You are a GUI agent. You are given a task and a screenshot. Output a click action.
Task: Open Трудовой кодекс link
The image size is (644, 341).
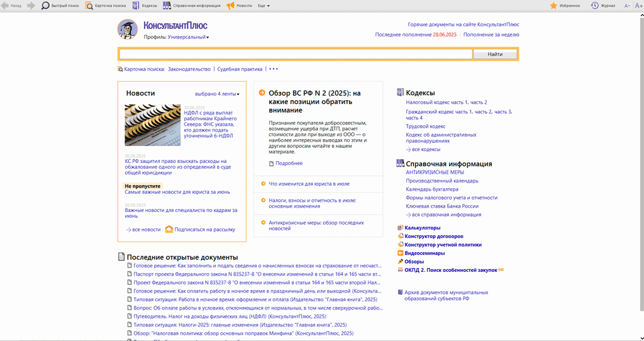pyautogui.click(x=426, y=126)
